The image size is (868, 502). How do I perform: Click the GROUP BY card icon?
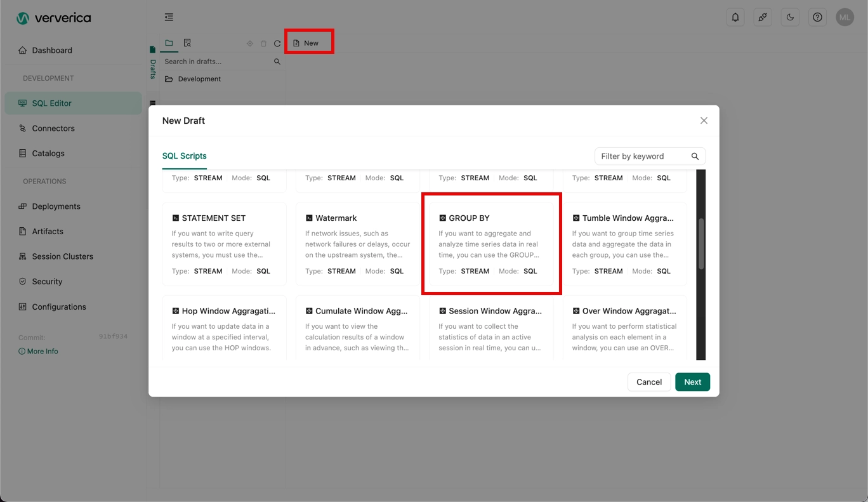(443, 218)
